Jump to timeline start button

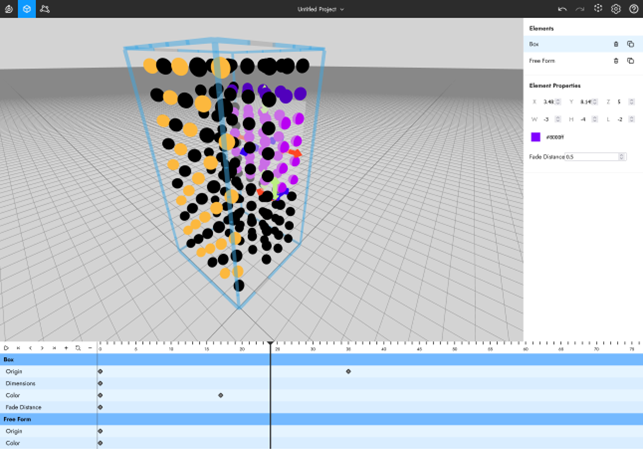18,348
